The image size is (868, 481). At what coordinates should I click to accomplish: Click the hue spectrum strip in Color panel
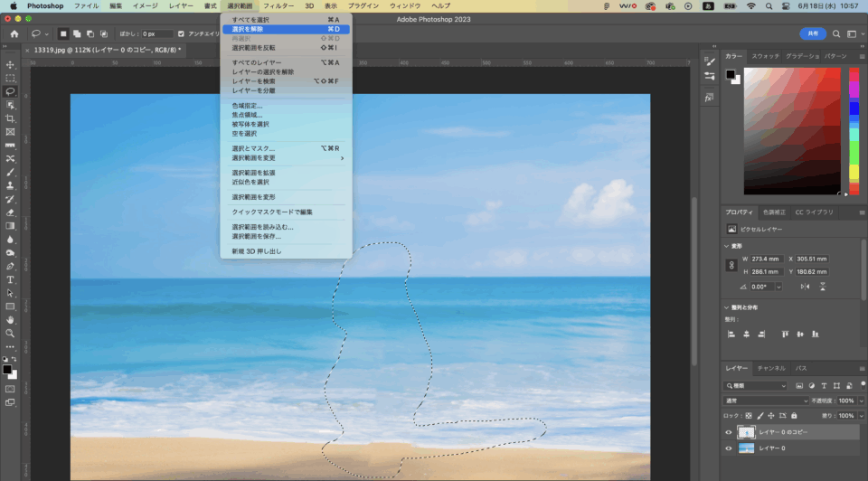[x=854, y=131]
